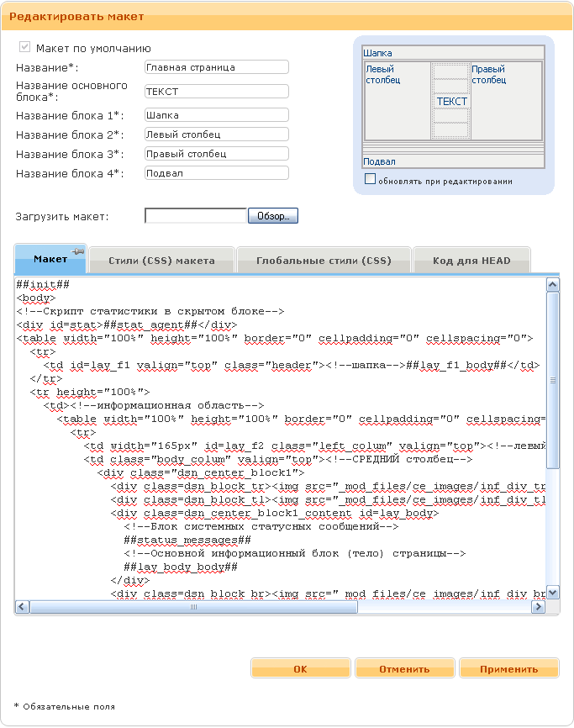Select the ТЕКСТ block in the layout preview
574x728 pixels.
click(451, 101)
